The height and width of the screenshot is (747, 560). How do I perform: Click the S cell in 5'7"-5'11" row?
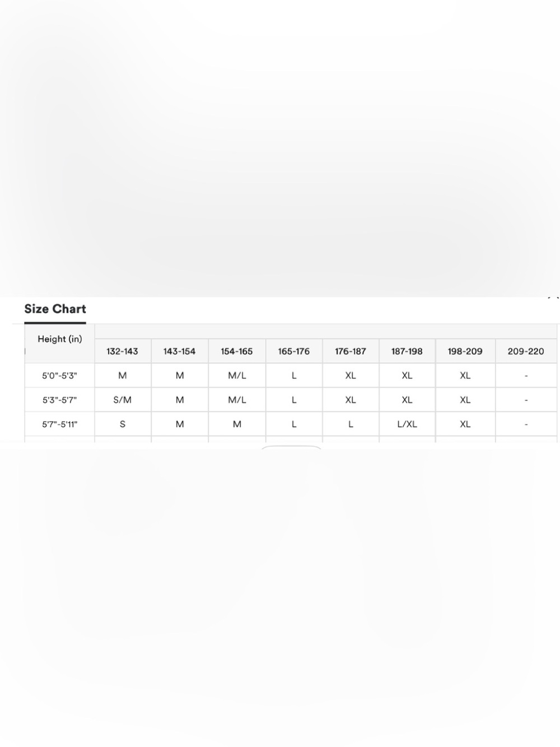(x=123, y=424)
